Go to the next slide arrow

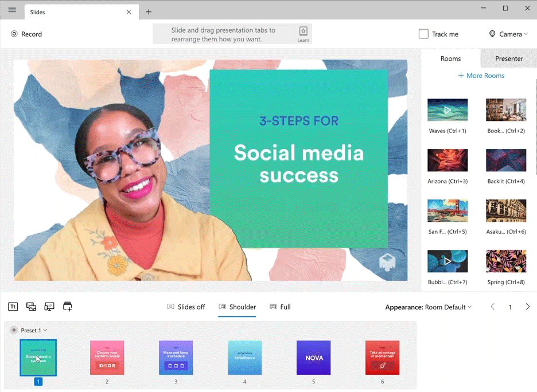pyautogui.click(x=528, y=307)
